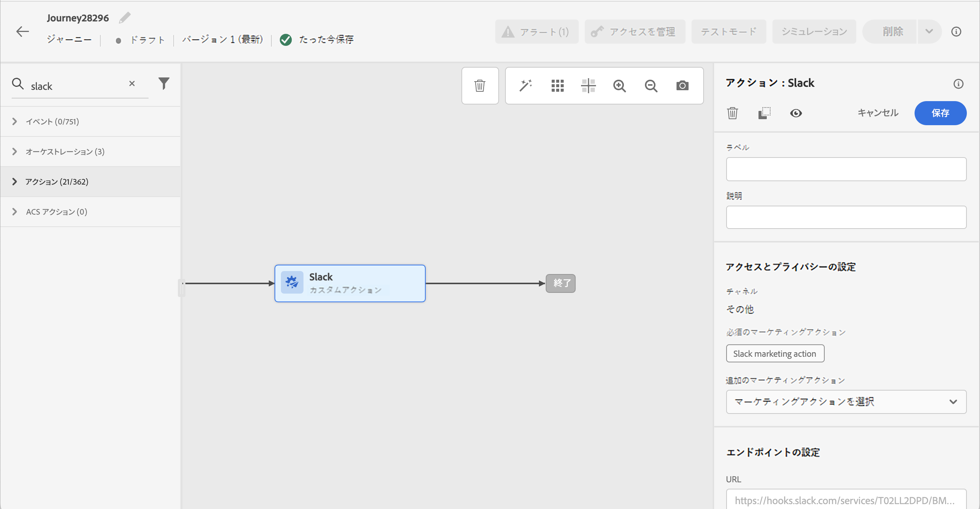Click the crosshair guides icon in canvas toolbar

point(588,86)
